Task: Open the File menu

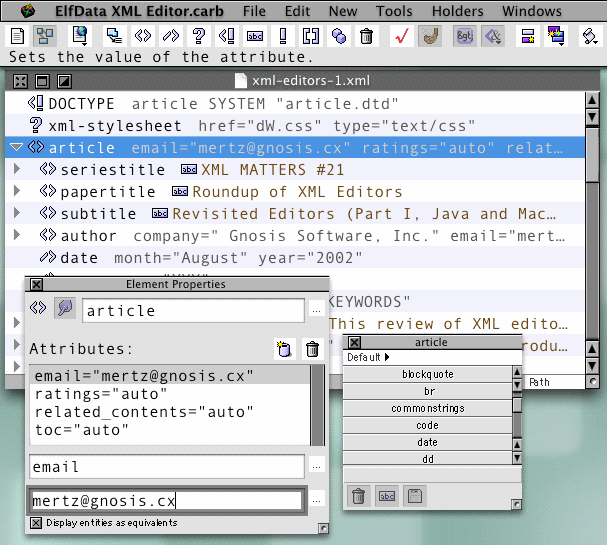Action: coord(254,11)
